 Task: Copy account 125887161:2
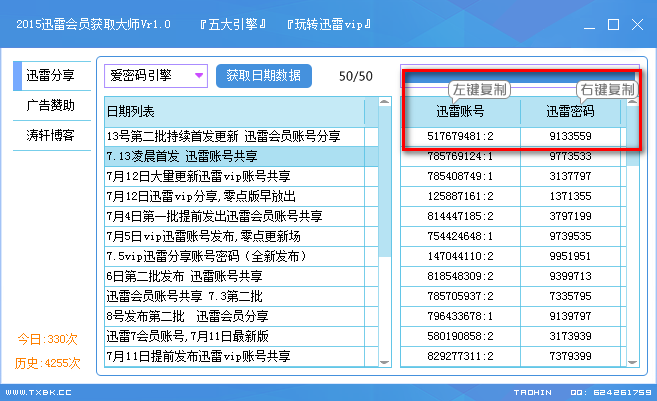460,196
